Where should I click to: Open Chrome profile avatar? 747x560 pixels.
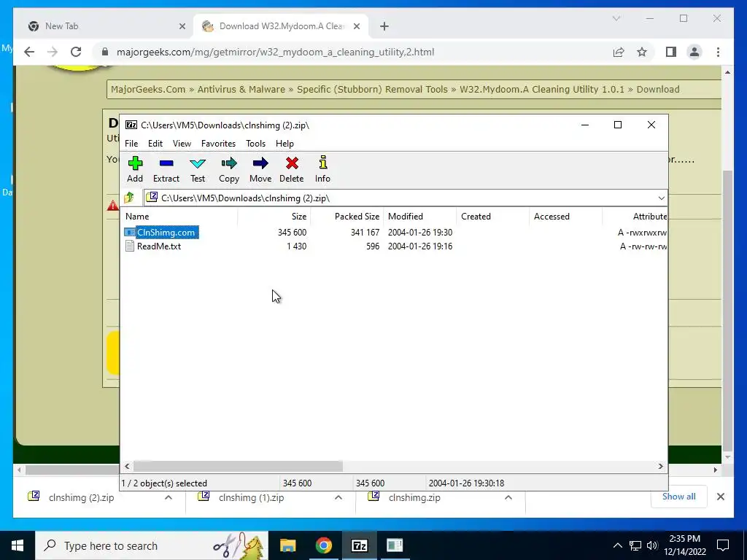694,52
